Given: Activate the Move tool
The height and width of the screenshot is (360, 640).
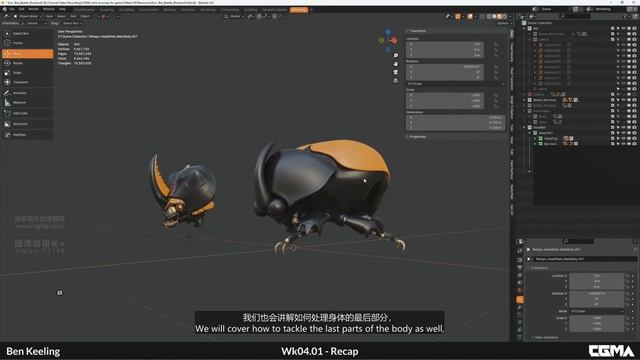Looking at the screenshot, I should coord(27,53).
